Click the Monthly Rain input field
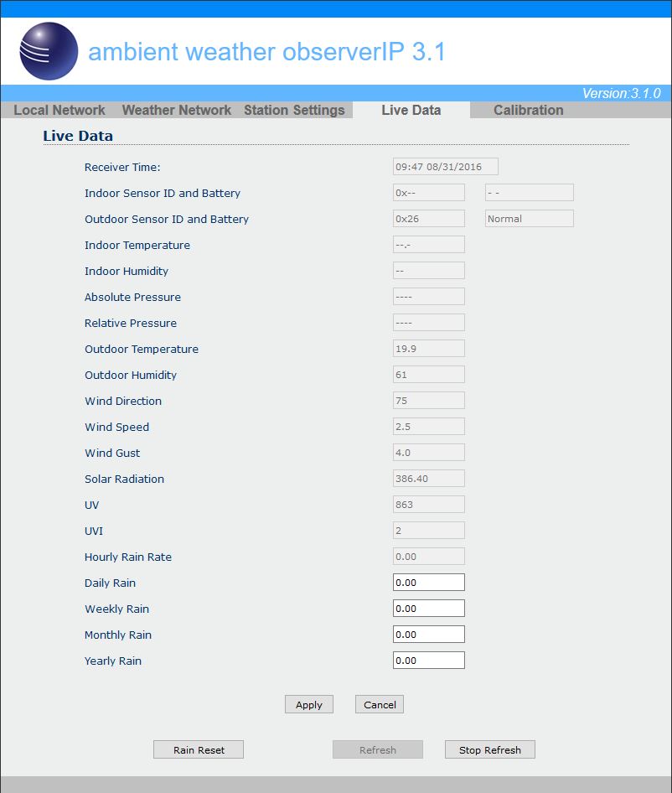672x793 pixels. (x=429, y=635)
